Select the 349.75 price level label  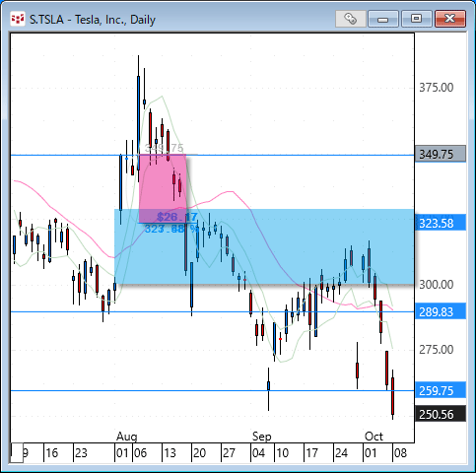pos(441,154)
